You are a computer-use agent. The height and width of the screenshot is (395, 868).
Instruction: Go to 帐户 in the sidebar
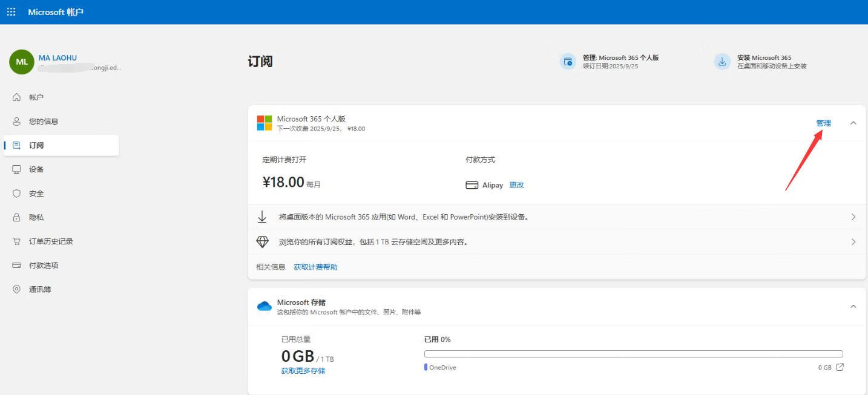pos(36,97)
